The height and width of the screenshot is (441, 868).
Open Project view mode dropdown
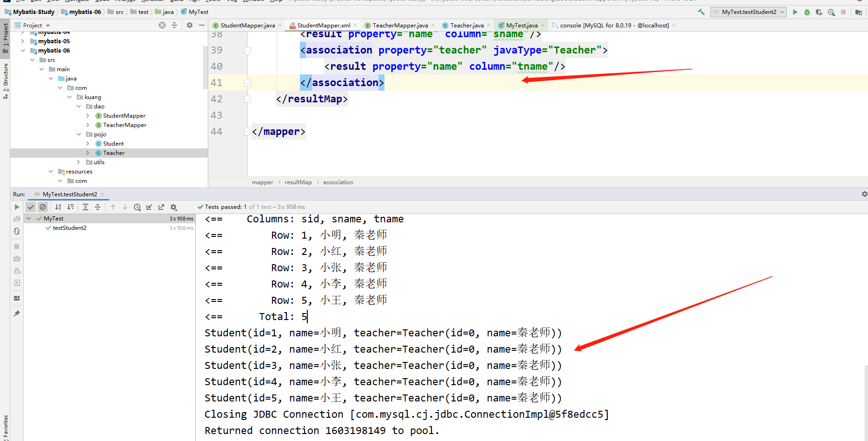coord(48,26)
